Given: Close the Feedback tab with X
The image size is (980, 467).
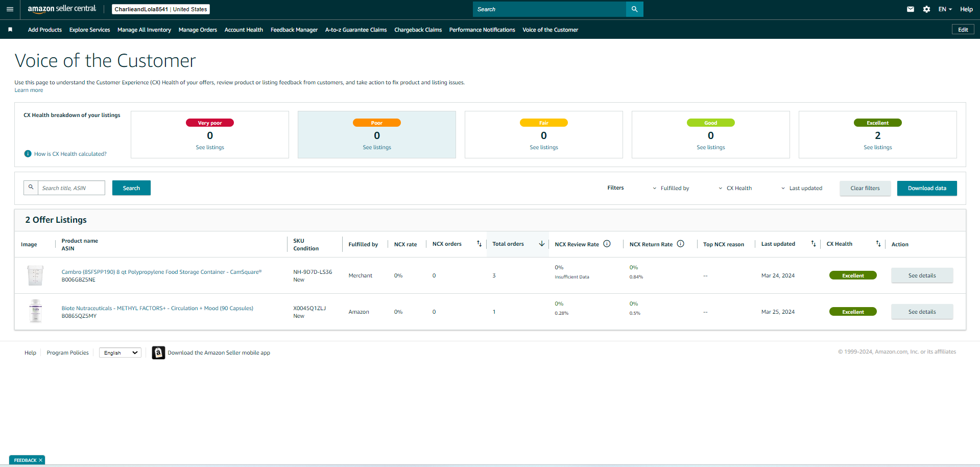Looking at the screenshot, I should pos(41,460).
